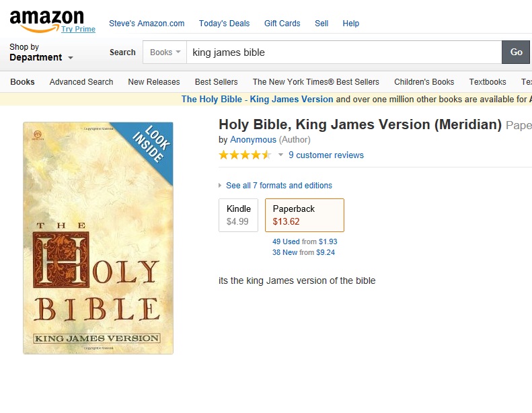Open the Gift Cards menu item
Screen dimensions: 532x413
coord(282,24)
